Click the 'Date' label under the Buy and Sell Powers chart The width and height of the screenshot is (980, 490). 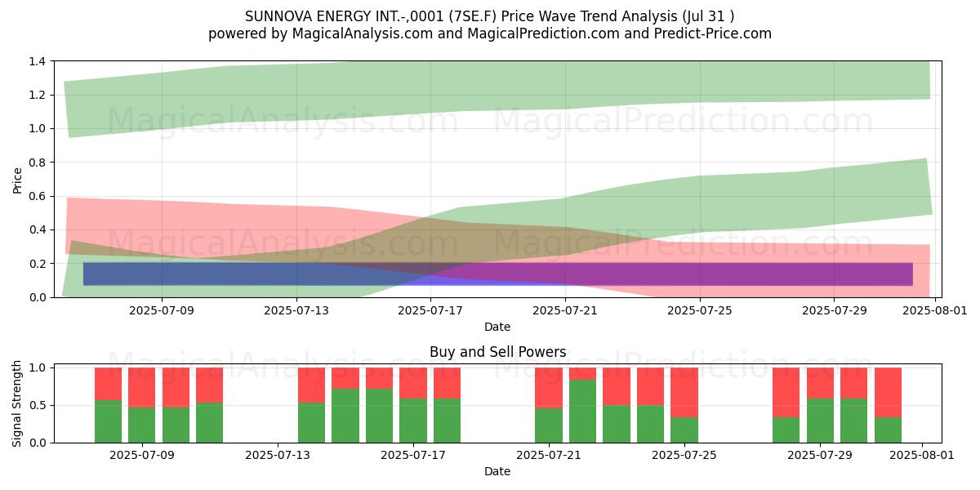pyautogui.click(x=497, y=471)
